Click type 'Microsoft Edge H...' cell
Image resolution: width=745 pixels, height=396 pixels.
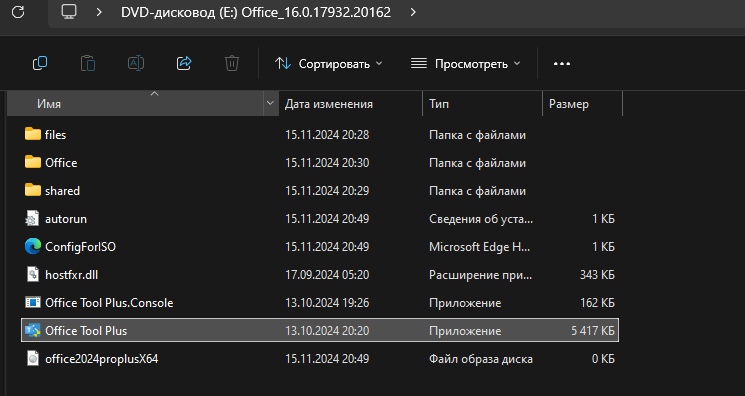point(480,247)
